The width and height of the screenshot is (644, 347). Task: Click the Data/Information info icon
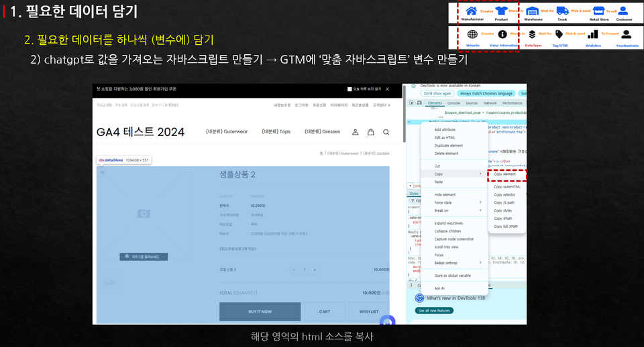[502, 34]
